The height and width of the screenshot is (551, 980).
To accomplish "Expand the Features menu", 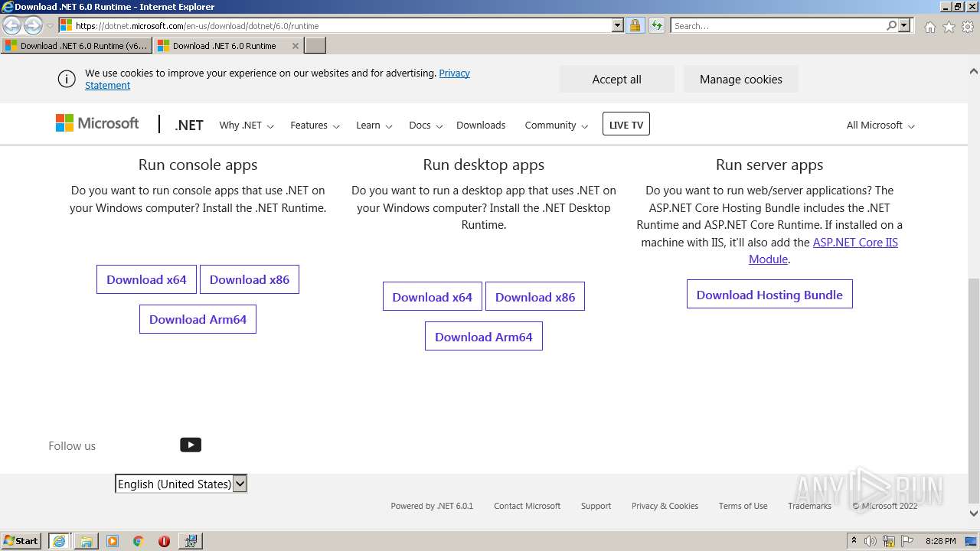I will [315, 125].
